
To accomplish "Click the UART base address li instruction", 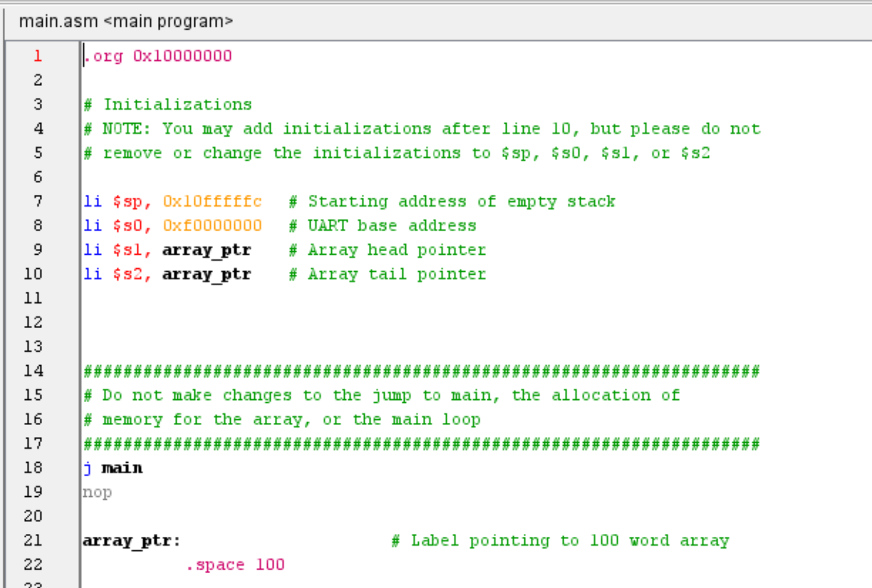I will [171, 225].
